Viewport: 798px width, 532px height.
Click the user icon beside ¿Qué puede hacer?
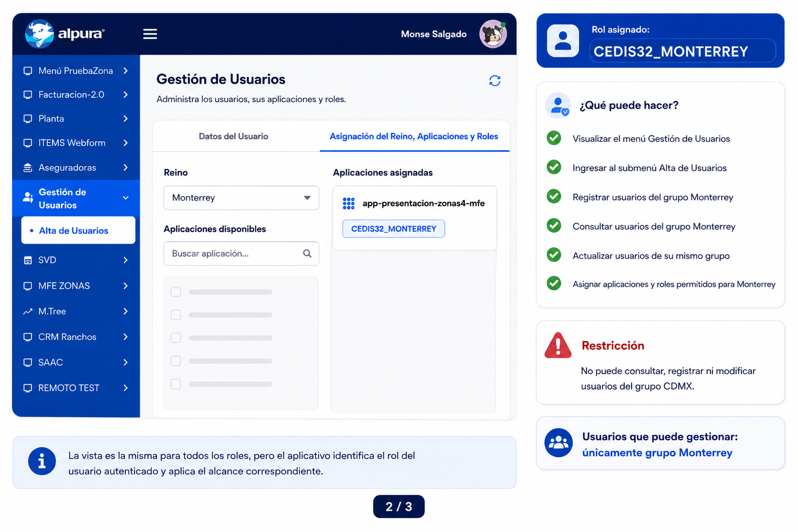[558, 105]
